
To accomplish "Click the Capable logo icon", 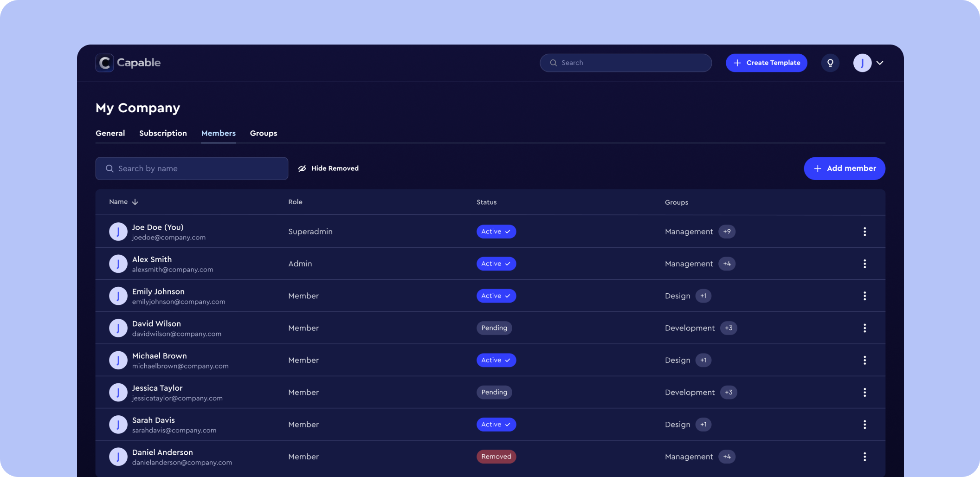I will (104, 63).
